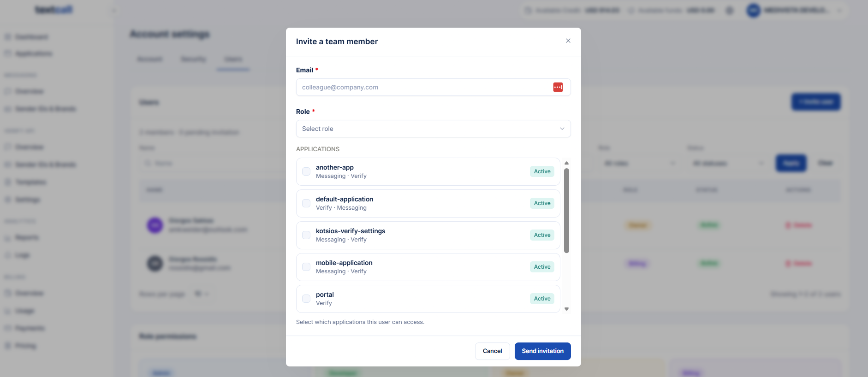Enable the kotsios-verify-settings checkbox
The image size is (868, 377).
[x=306, y=235]
